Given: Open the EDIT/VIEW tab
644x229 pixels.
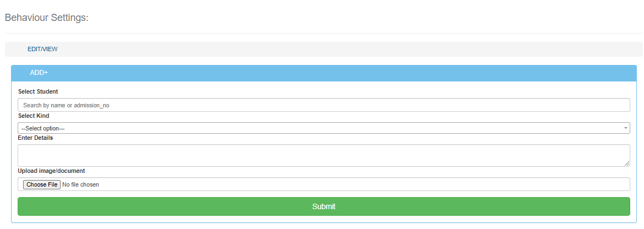Looking at the screenshot, I should (42, 49).
